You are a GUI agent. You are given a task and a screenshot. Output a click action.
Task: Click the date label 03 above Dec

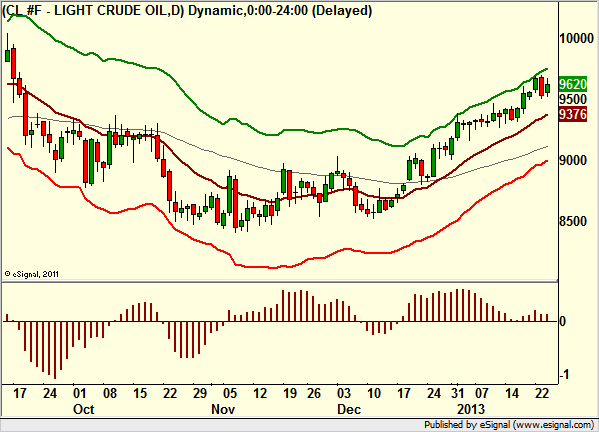pyautogui.click(x=343, y=393)
